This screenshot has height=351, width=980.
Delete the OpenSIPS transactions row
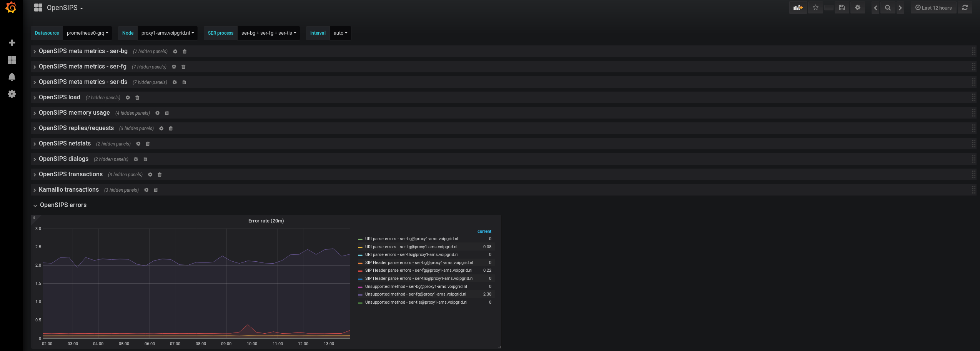point(160,175)
